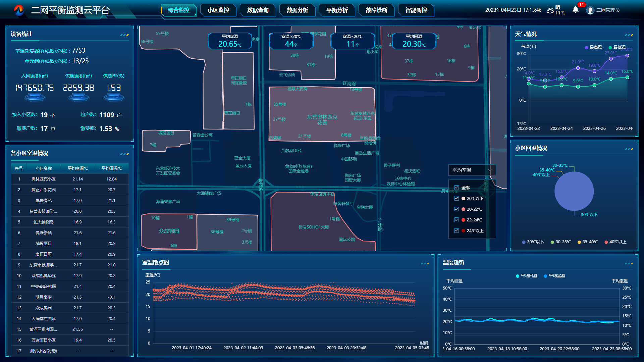
Task: Open the 平均室温 dropdown on the map
Action: [472, 170]
